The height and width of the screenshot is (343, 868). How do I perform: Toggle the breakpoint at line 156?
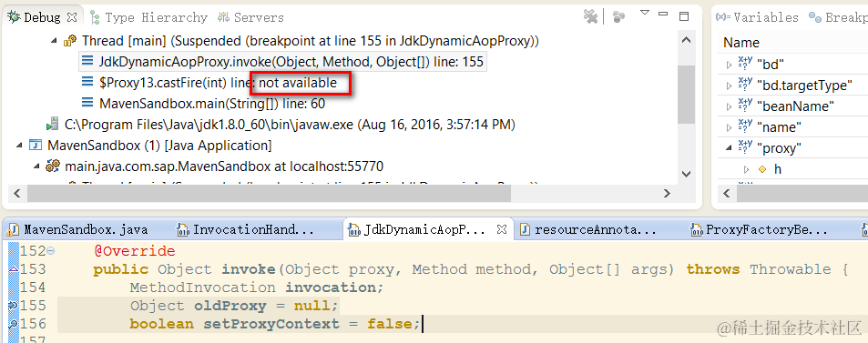click(14, 324)
